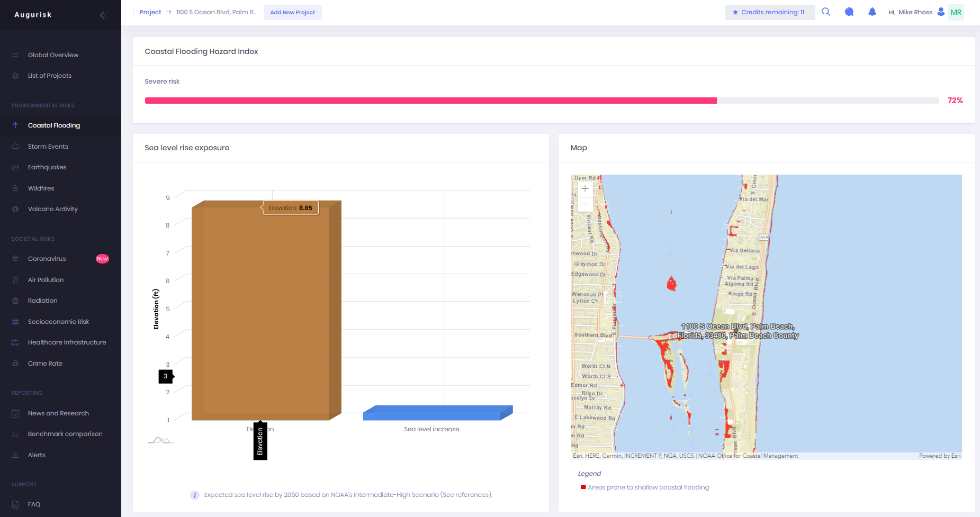Image resolution: width=980 pixels, height=517 pixels.
Task: Click the Add New Project button
Action: [x=292, y=12]
